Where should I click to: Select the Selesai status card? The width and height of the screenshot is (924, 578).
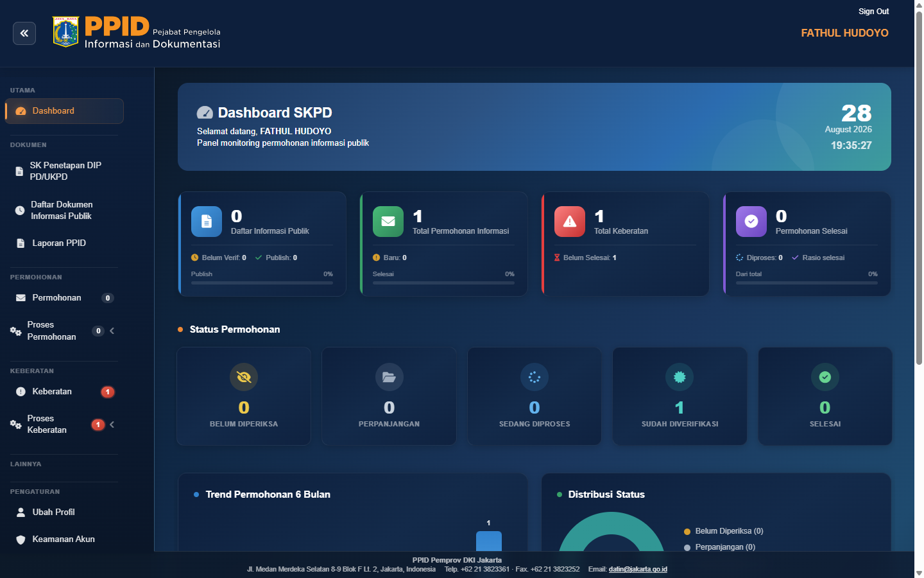pyautogui.click(x=825, y=396)
